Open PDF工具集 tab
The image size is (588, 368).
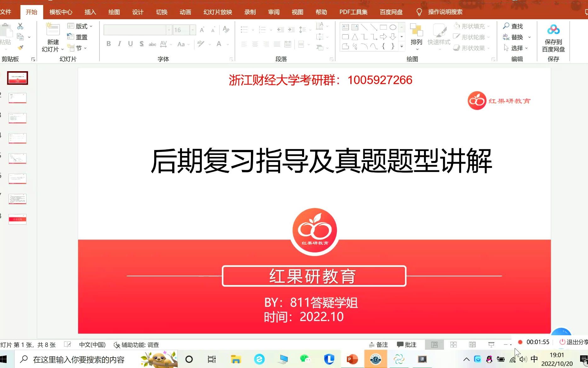(x=353, y=12)
